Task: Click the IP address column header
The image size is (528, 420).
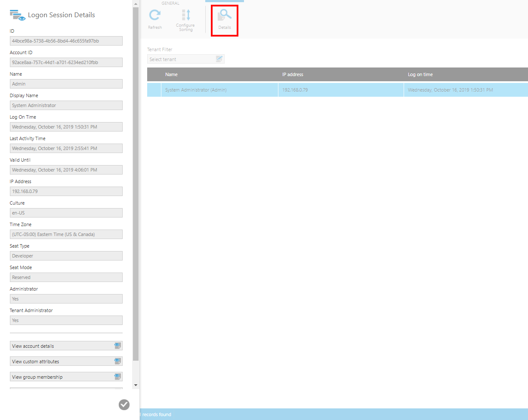Action: click(x=293, y=74)
